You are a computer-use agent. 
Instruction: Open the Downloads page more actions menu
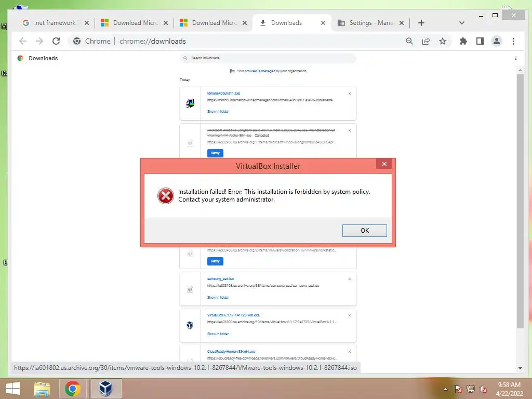pyautogui.click(x=516, y=58)
